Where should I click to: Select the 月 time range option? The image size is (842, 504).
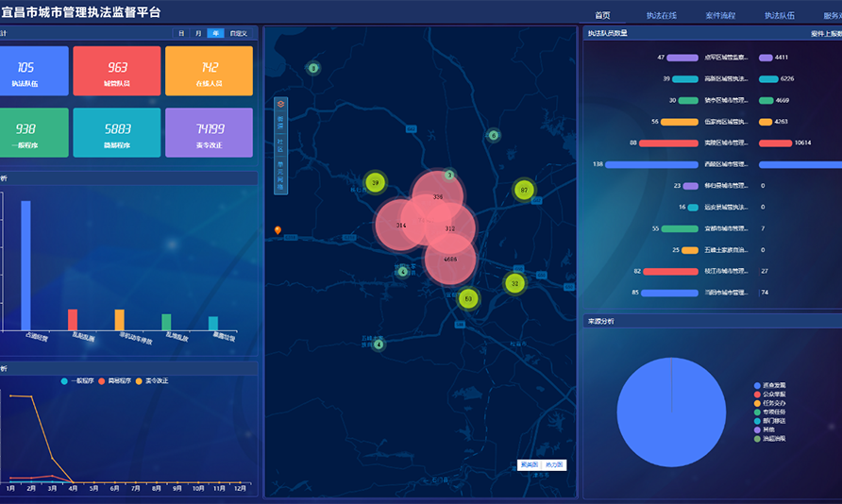coord(198,33)
